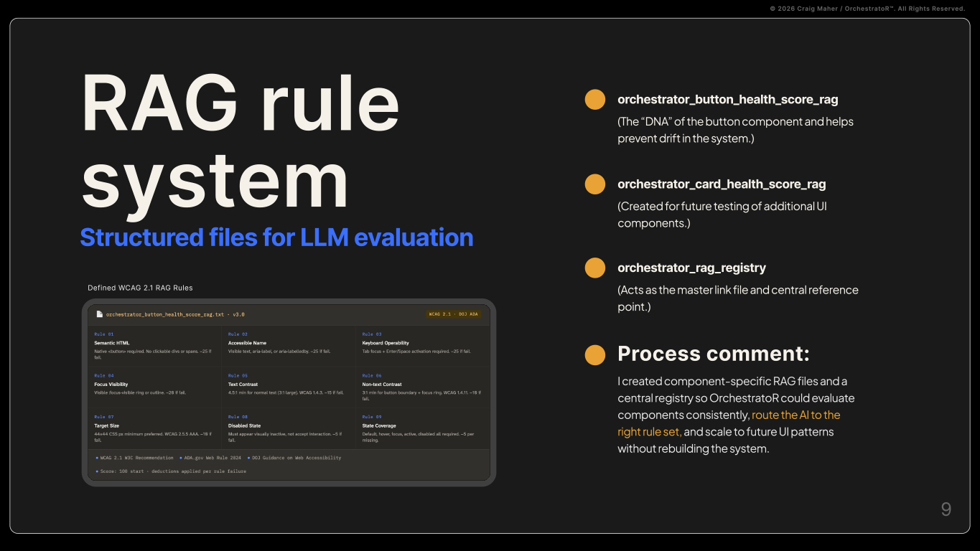
Task: Click the Score: 100 start deductions line
Action: tap(171, 471)
